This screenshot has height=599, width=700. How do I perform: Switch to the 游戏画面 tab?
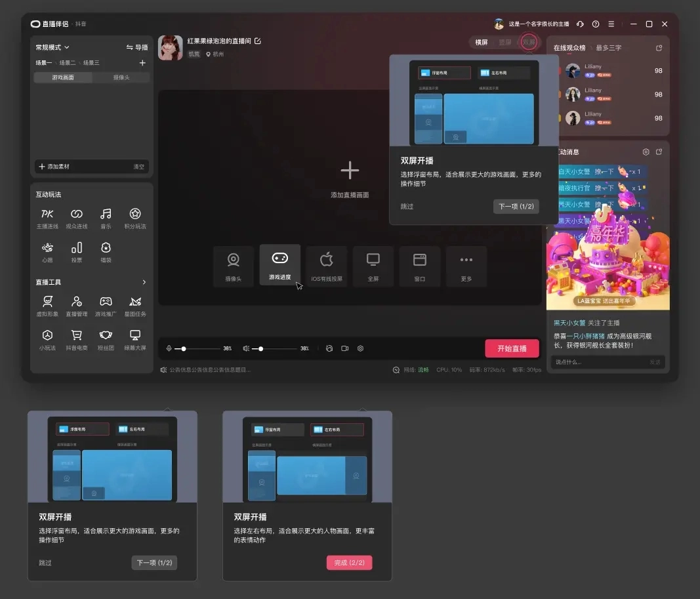pyautogui.click(x=63, y=77)
